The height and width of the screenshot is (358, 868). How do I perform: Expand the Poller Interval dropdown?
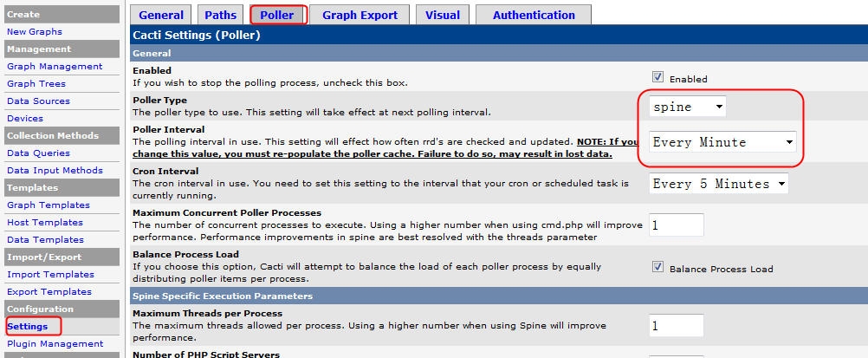(723, 142)
